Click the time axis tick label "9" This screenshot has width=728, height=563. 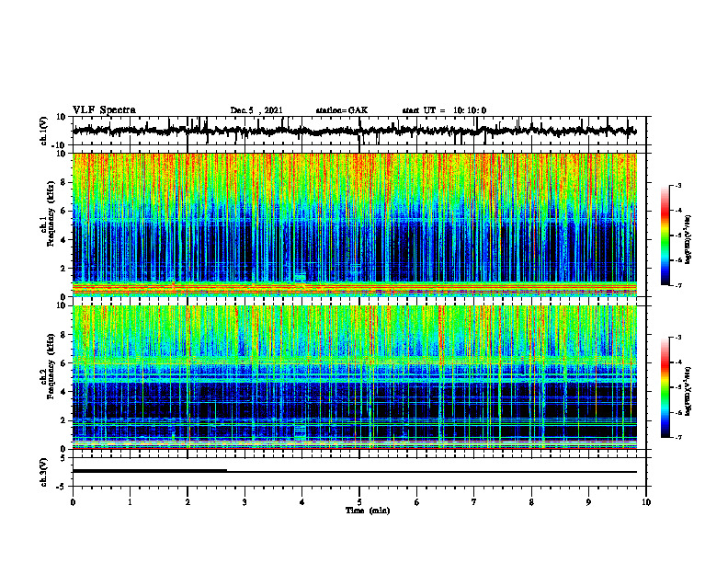click(x=588, y=502)
